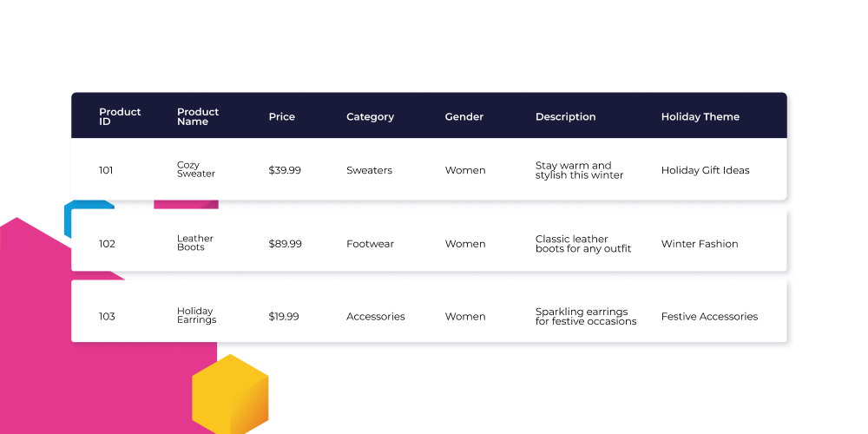
Task: Click the Festive Accessories theme cell
Action: (x=709, y=317)
